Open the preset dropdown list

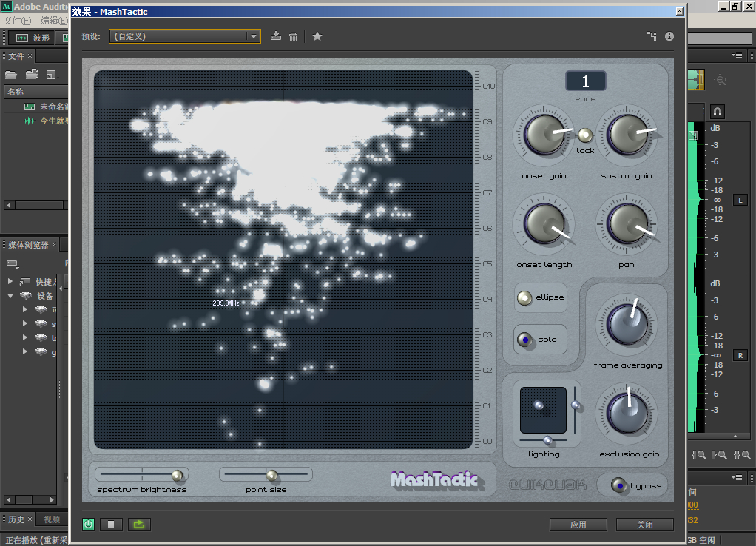point(254,36)
